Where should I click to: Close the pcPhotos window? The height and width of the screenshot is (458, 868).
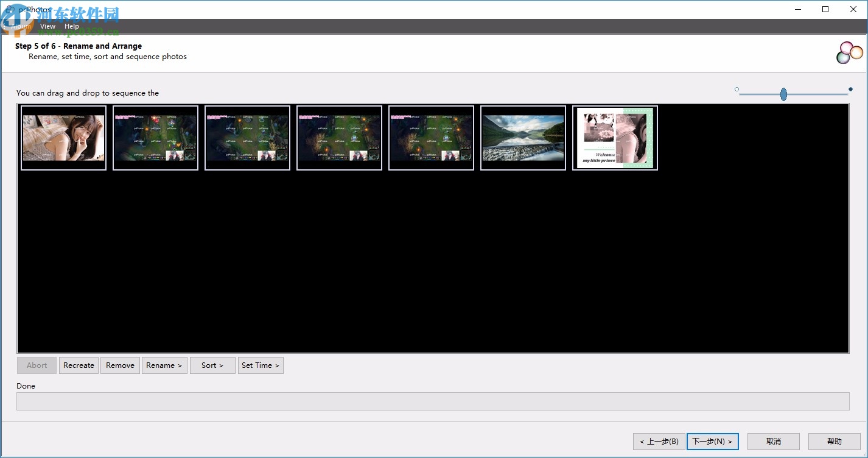click(x=853, y=9)
